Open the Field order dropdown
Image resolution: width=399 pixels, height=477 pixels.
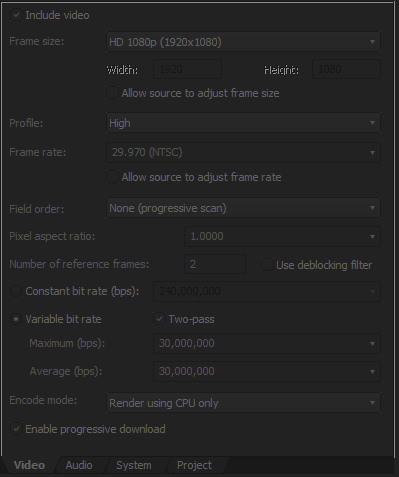pyautogui.click(x=243, y=208)
